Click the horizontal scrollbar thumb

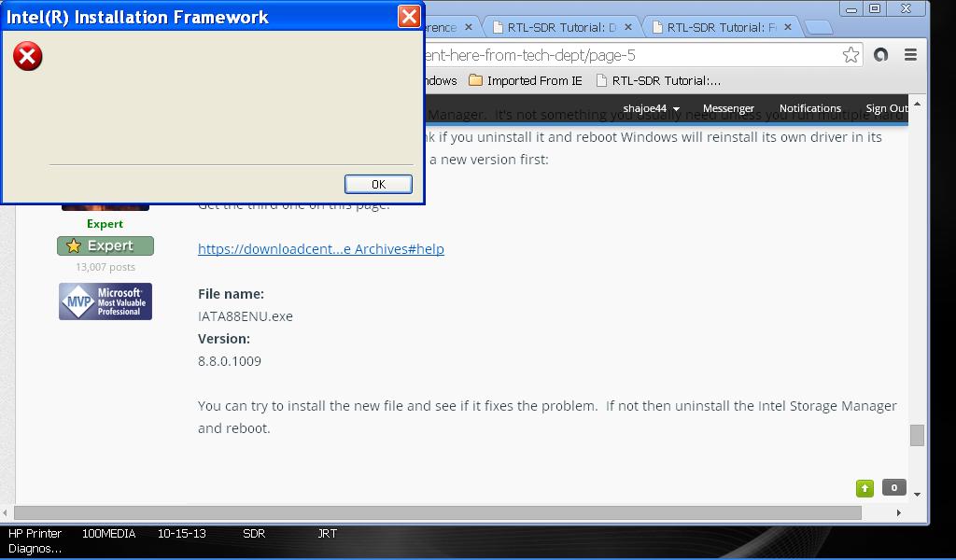point(438,513)
